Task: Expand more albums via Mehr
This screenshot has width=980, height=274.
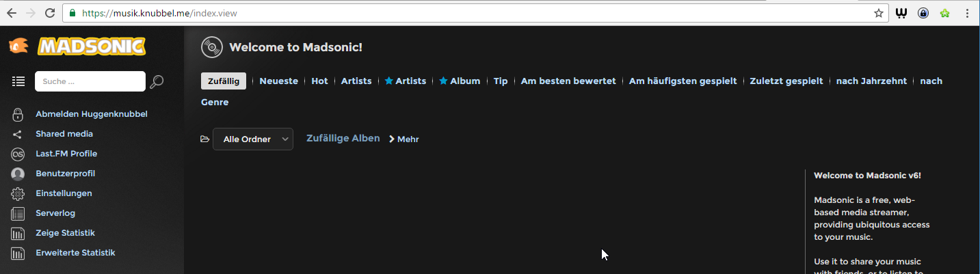Action: (404, 139)
